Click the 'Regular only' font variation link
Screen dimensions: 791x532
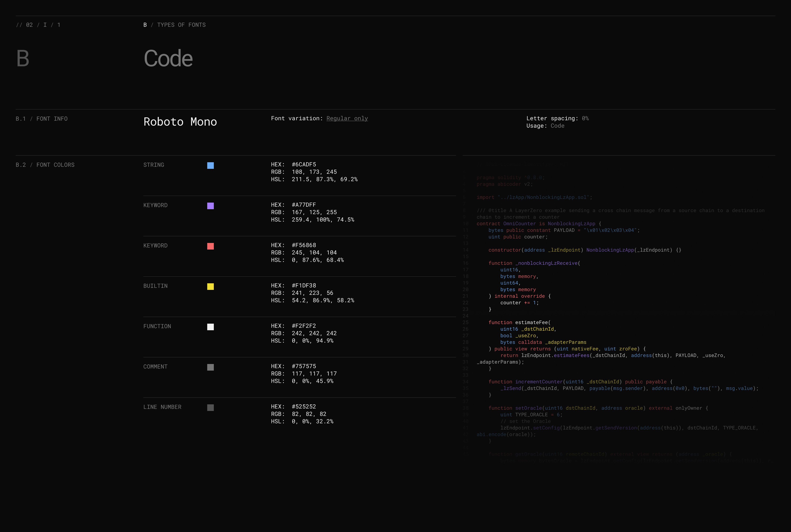347,118
